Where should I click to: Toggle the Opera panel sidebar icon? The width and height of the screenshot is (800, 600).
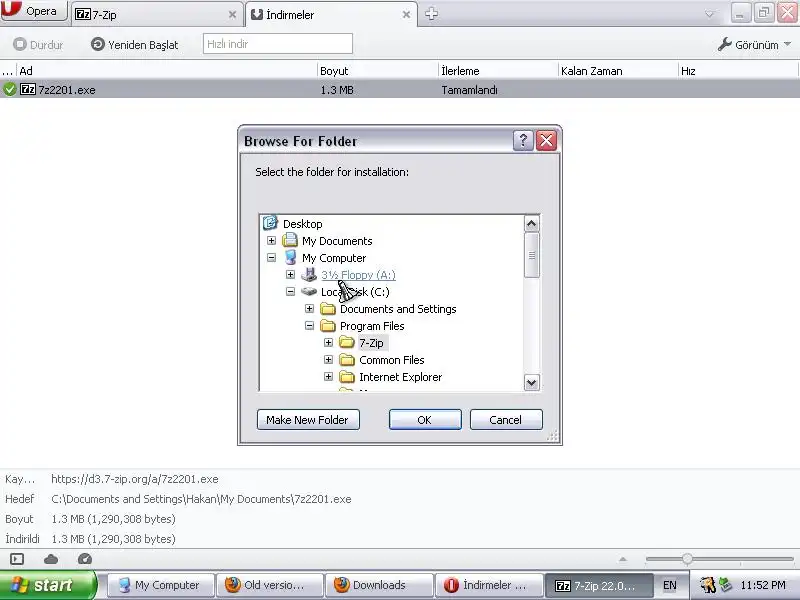[17, 559]
